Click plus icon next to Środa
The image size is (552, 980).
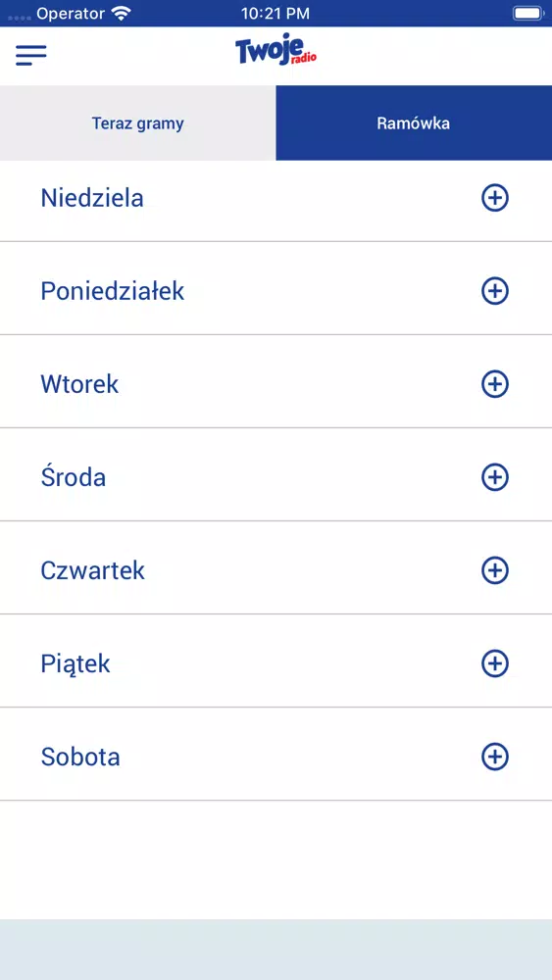pyautogui.click(x=494, y=477)
